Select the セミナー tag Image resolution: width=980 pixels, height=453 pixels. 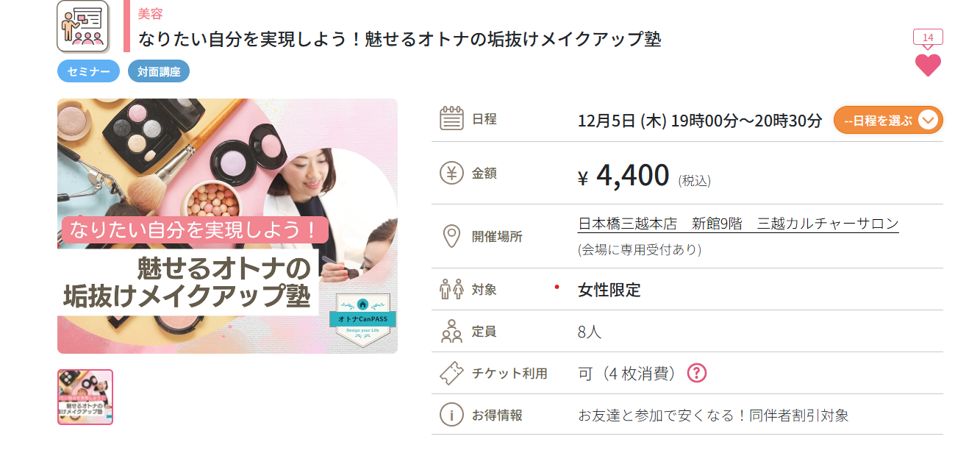pos(88,71)
